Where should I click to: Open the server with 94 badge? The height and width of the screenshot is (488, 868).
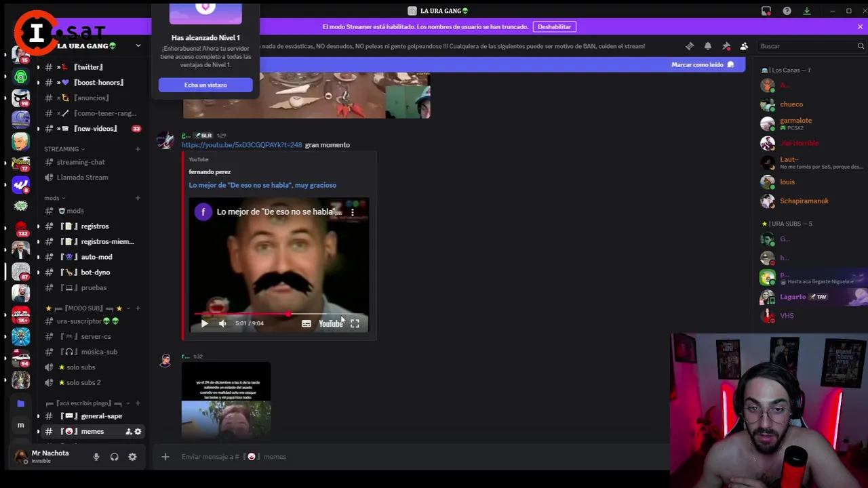click(20, 359)
